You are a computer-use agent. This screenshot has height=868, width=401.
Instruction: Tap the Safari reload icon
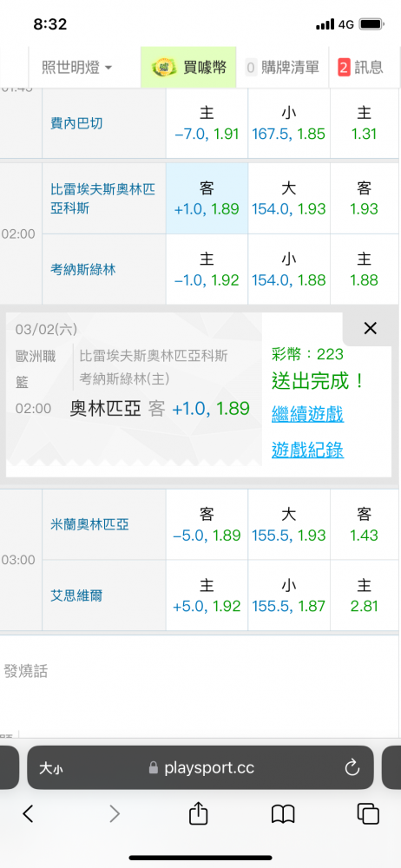point(352,767)
